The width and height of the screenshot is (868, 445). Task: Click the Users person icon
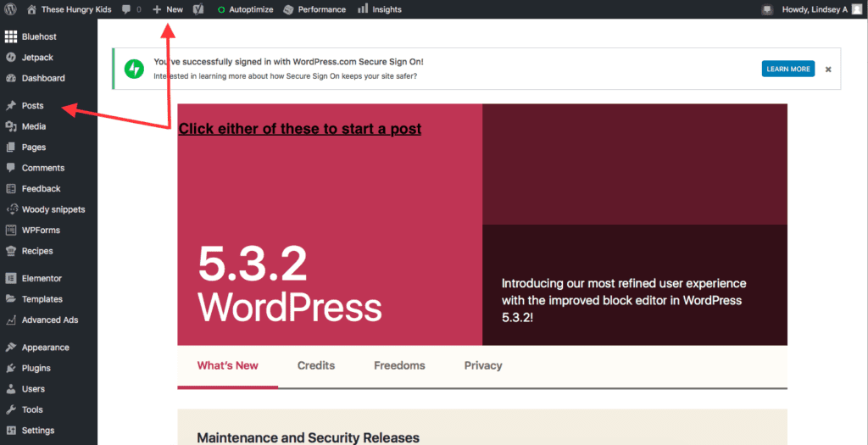[10, 389]
